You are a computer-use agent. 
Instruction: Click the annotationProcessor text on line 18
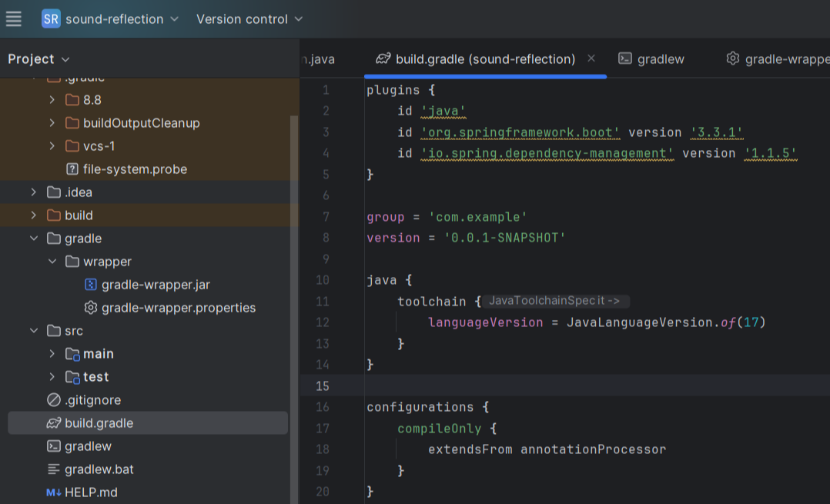tap(594, 449)
